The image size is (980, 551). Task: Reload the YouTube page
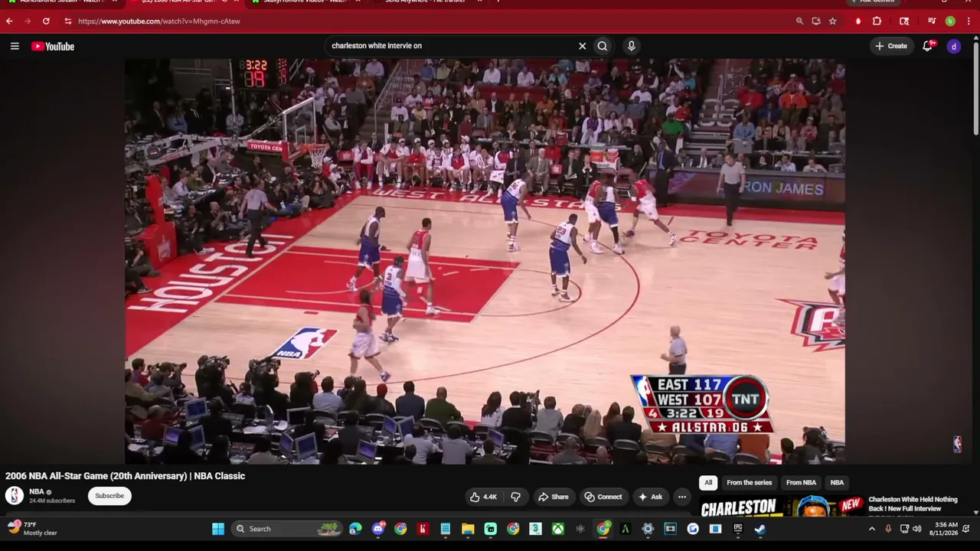coord(46,21)
